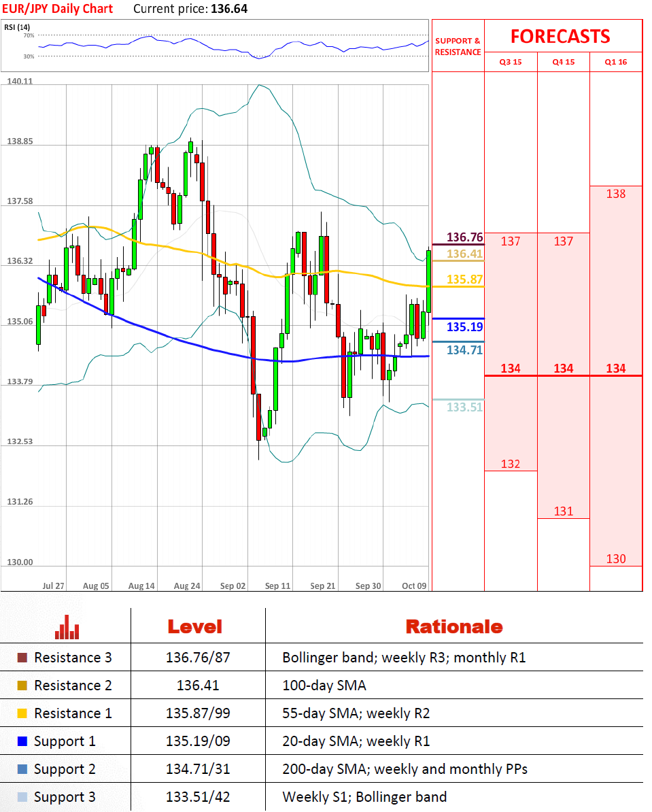This screenshot has height=812, width=652.
Task: Click the 140.11 price axis label
Action: click(x=20, y=82)
